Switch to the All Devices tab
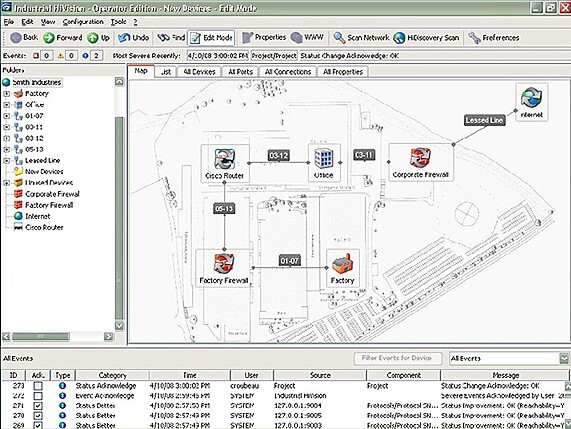Viewport: 571px width, 429px height. [199, 72]
